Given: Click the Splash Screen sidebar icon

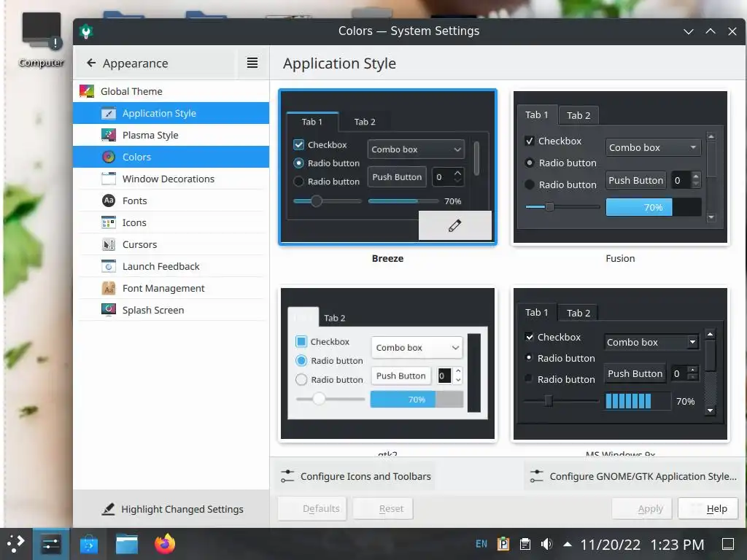Looking at the screenshot, I should click(109, 310).
